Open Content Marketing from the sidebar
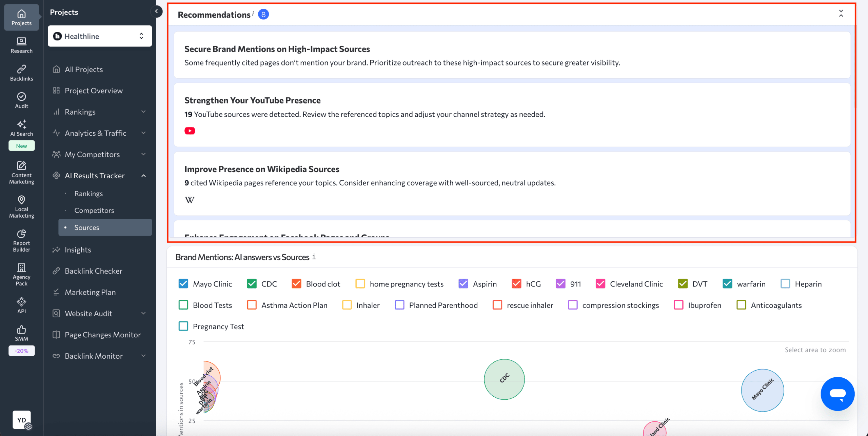The image size is (868, 436). click(21, 172)
